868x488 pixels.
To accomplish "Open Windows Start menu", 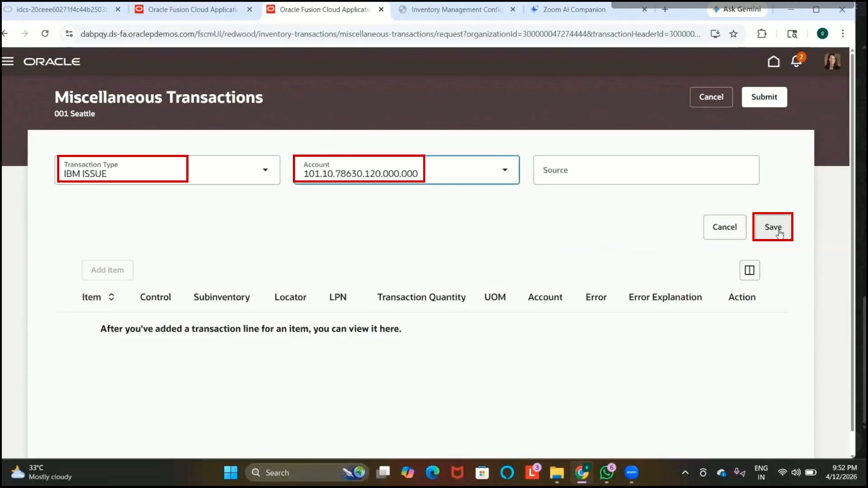I will point(231,473).
